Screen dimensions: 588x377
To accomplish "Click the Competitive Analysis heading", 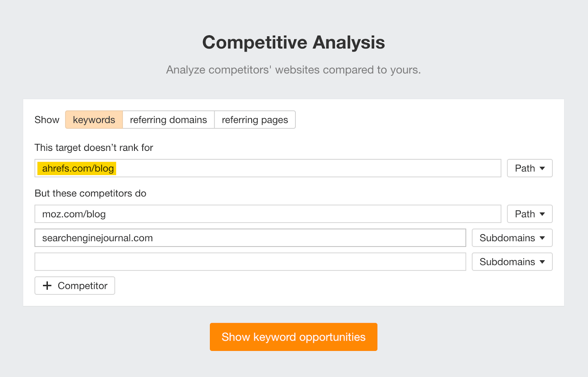I will [x=293, y=42].
